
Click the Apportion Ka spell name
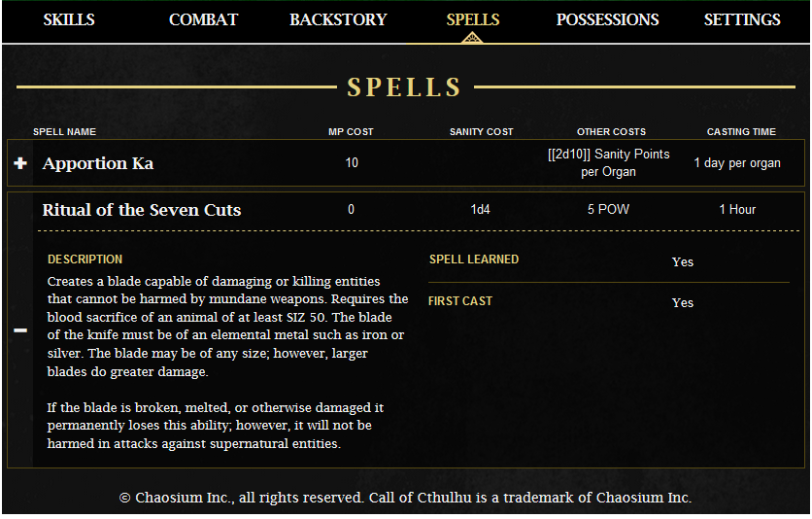98,163
